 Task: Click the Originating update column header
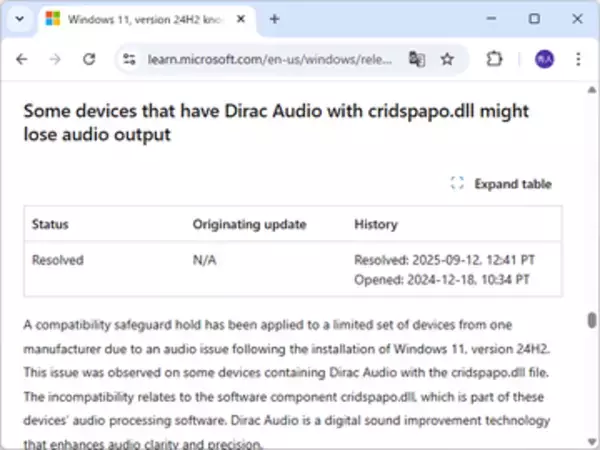[x=249, y=224]
